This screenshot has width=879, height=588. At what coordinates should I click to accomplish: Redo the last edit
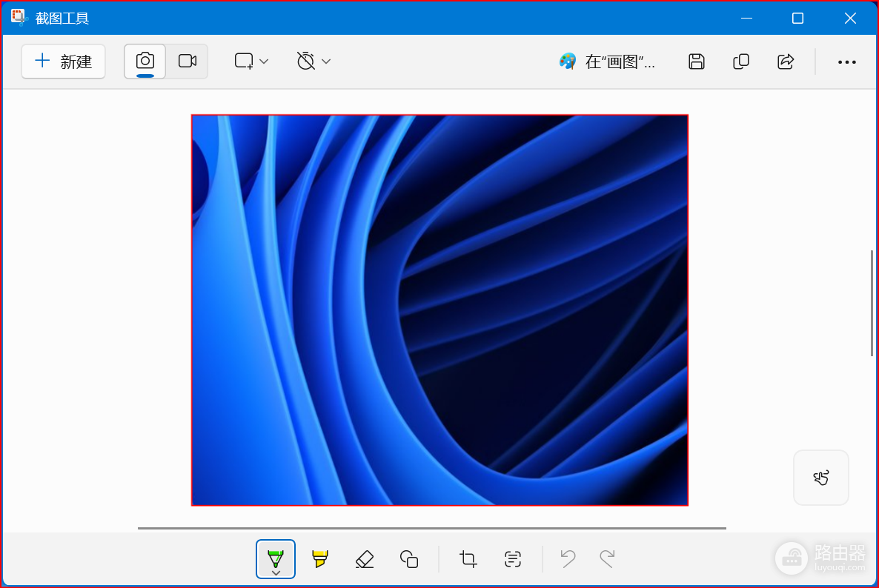pyautogui.click(x=607, y=558)
